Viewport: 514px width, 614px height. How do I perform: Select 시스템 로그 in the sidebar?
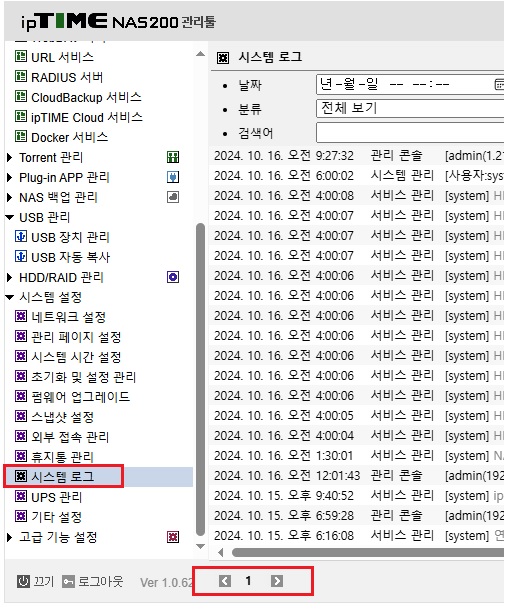coord(63,477)
